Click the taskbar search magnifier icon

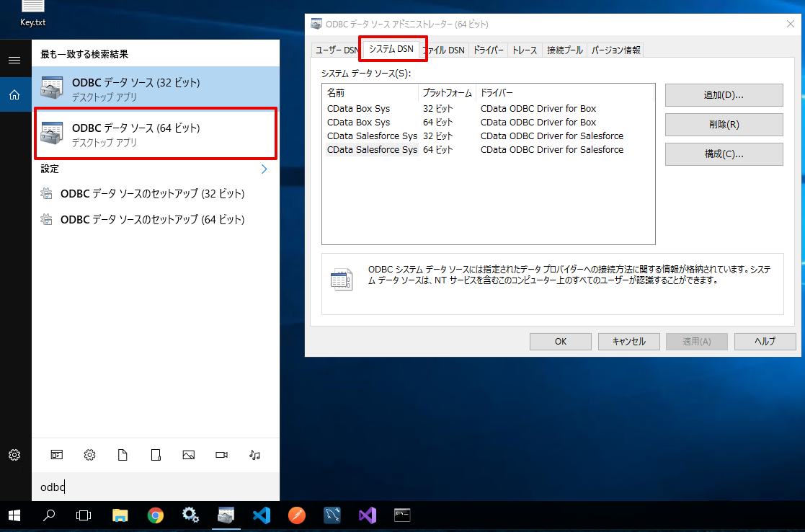coord(49,515)
